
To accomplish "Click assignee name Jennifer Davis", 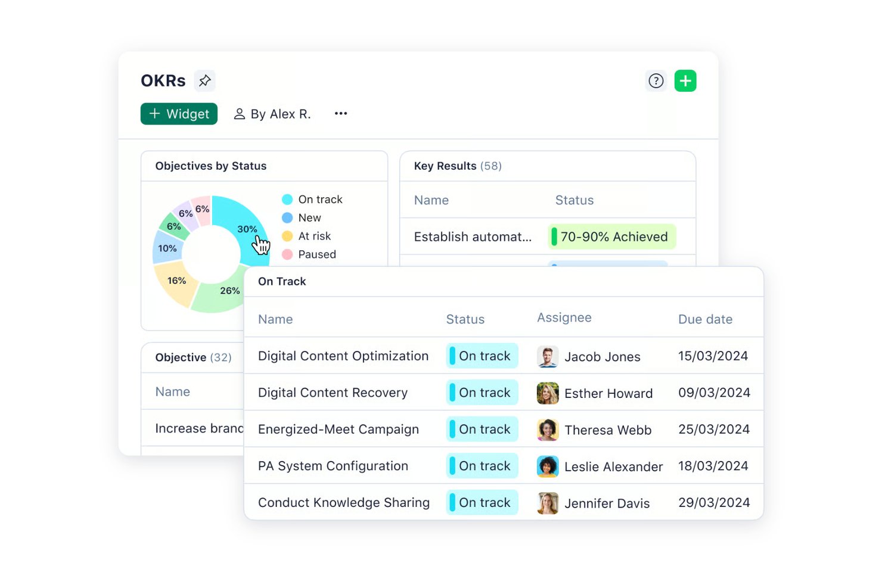I will pyautogui.click(x=607, y=503).
